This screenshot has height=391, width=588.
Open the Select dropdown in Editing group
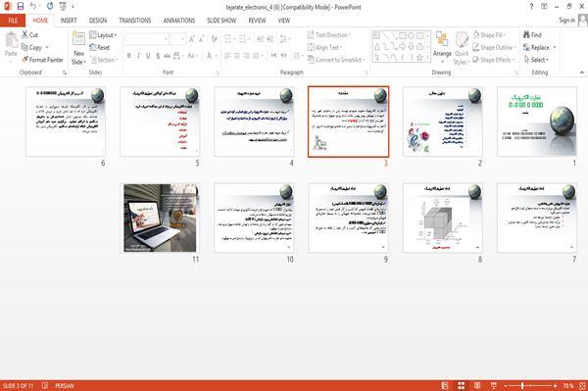[537, 60]
